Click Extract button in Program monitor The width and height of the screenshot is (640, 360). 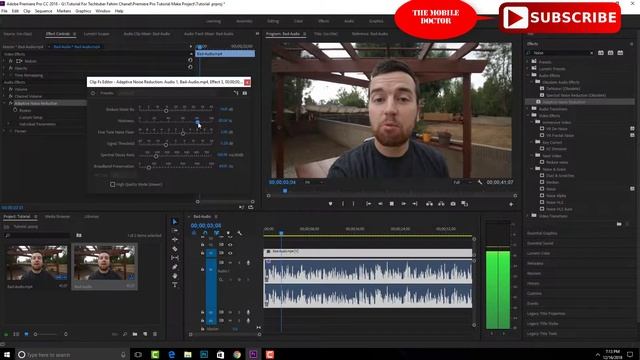(x=441, y=204)
